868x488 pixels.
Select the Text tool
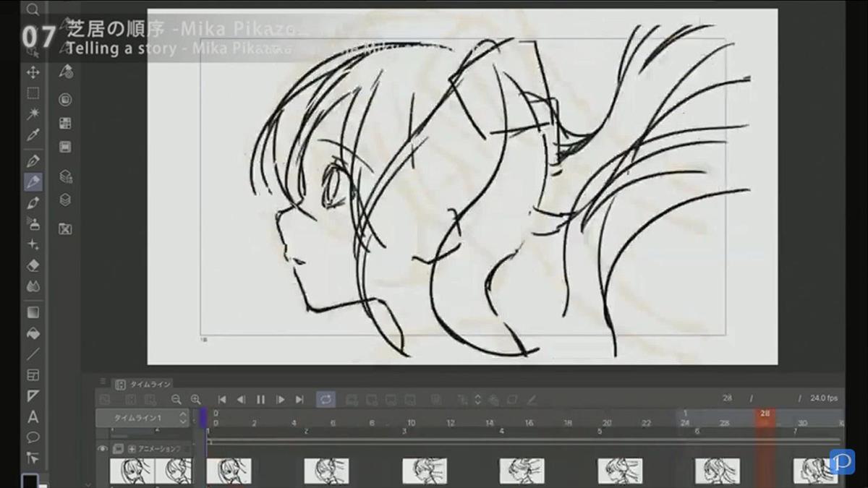33,416
